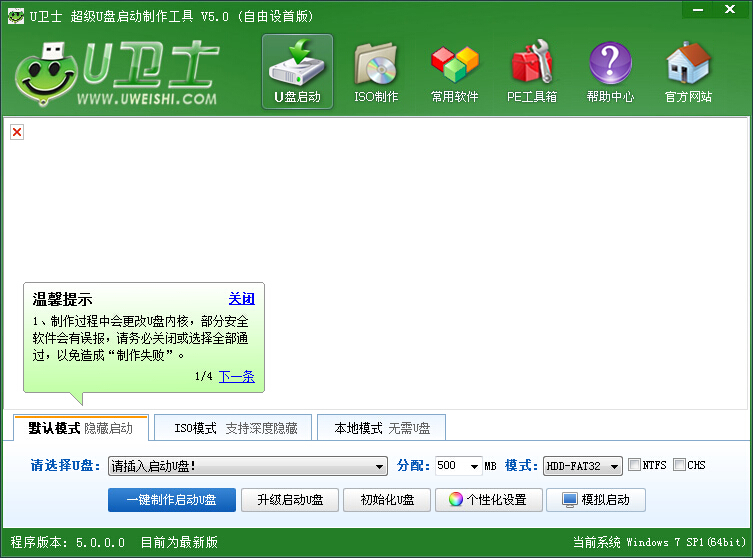
Task: Expand the 请选择U盘 drive dropdown
Action: [248, 466]
